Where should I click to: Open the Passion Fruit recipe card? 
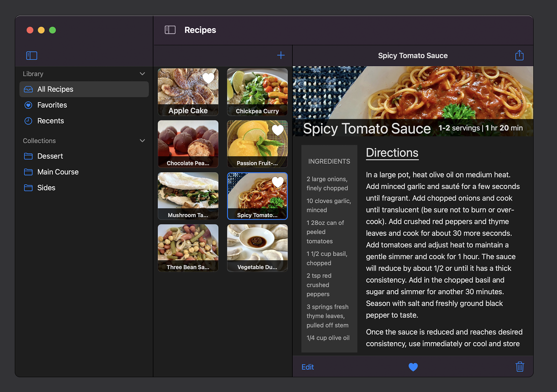[x=257, y=144]
